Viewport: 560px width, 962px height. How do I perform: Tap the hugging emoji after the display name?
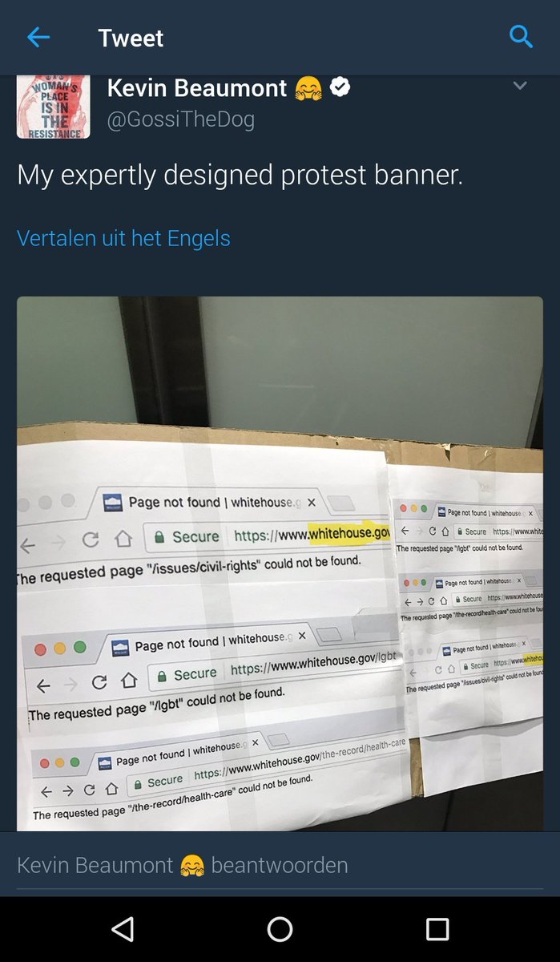coord(308,87)
